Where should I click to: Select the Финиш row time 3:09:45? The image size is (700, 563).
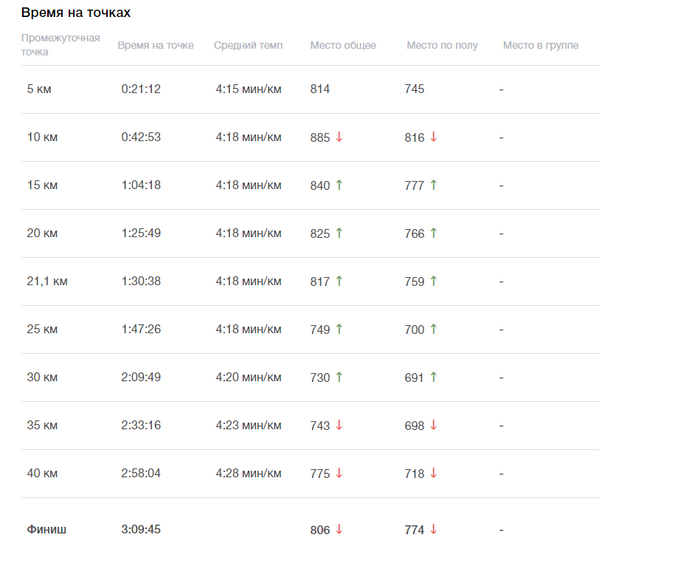(x=141, y=530)
